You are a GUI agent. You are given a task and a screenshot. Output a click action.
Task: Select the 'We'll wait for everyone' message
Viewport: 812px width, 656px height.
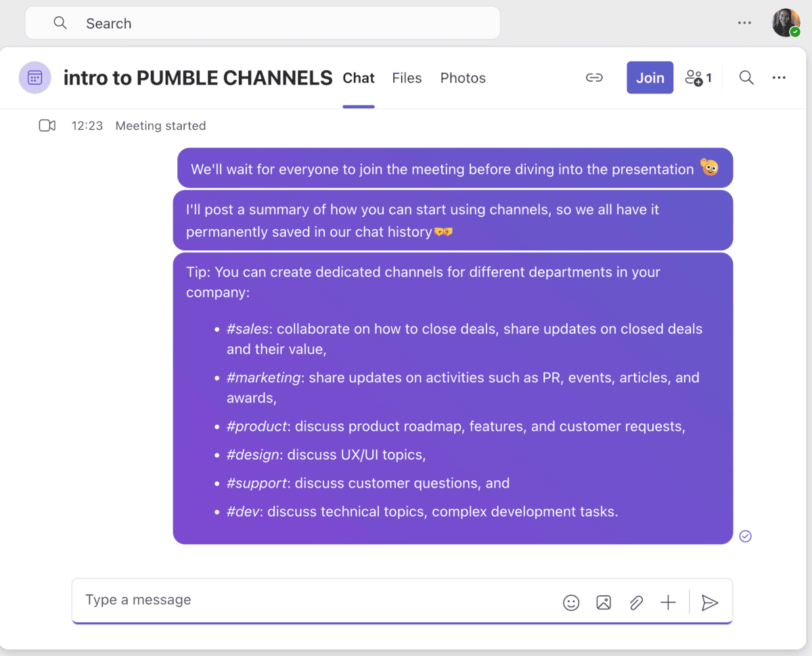click(455, 168)
